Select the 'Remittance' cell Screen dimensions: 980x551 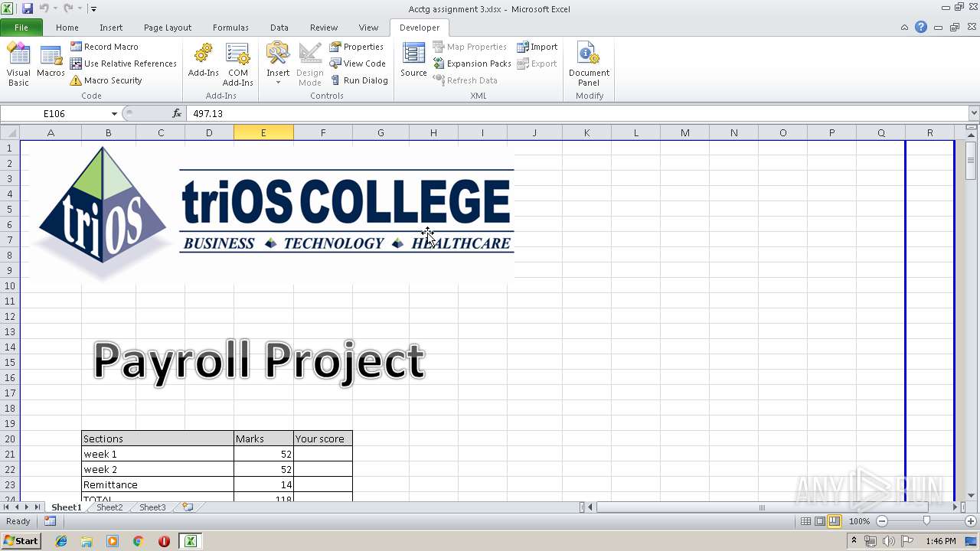click(158, 484)
